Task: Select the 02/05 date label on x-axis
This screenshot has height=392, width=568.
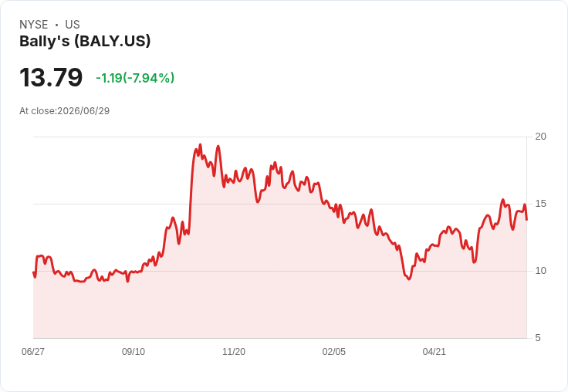Action: pyautogui.click(x=334, y=351)
